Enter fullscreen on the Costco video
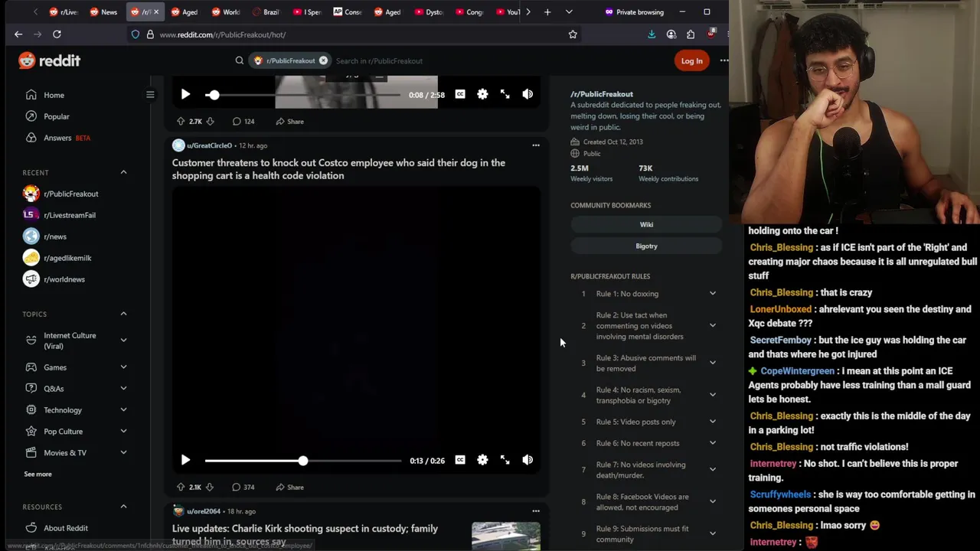The width and height of the screenshot is (980, 551). tap(505, 460)
